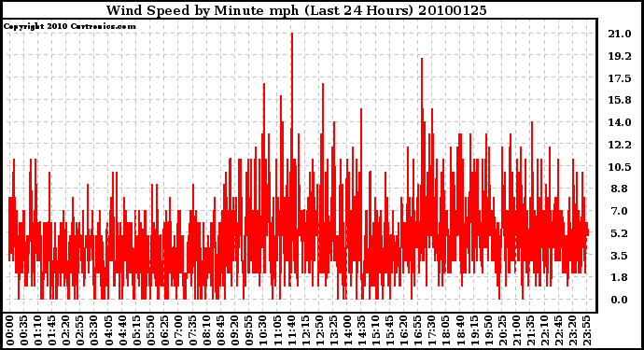
Task: Click the 14:35 time label
Action: [x=361, y=330]
